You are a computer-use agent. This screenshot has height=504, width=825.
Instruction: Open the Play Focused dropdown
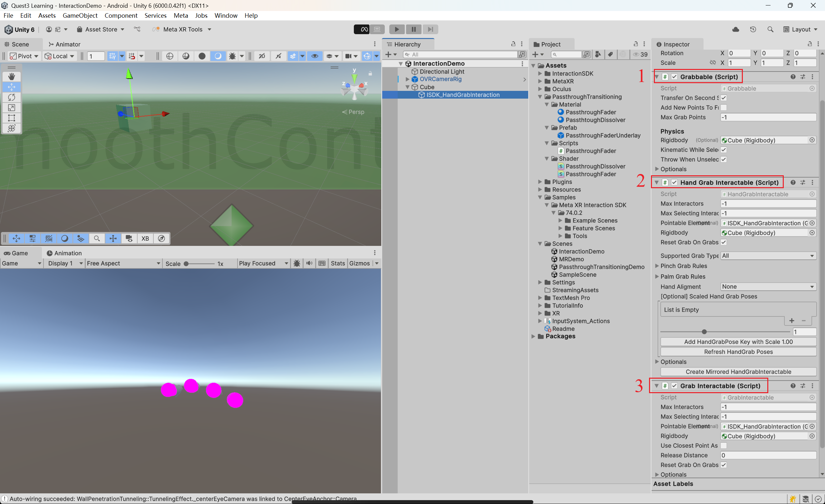263,263
